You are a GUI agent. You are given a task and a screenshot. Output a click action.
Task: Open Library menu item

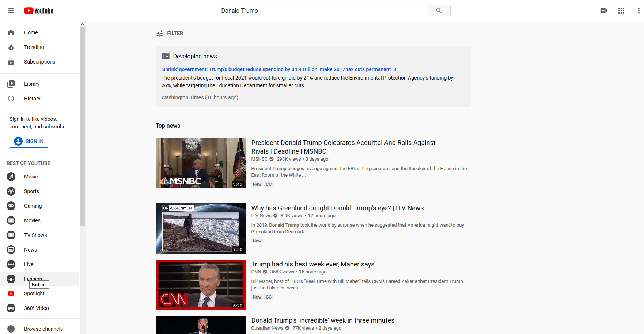point(39,84)
